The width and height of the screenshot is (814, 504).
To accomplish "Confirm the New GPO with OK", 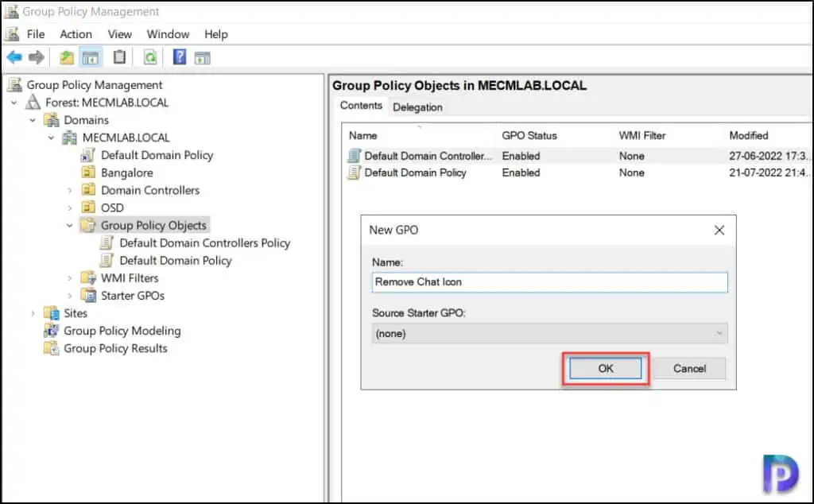I will click(x=605, y=369).
